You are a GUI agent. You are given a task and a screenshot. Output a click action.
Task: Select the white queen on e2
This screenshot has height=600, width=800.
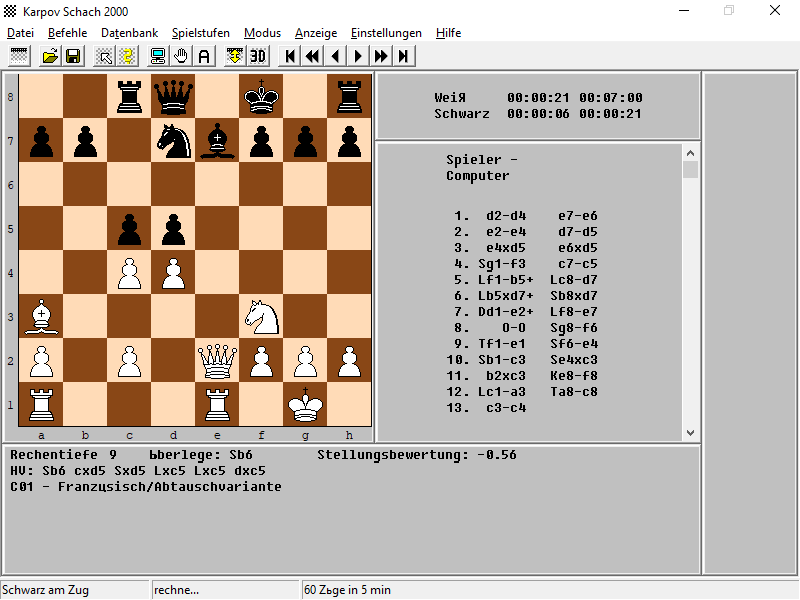click(217, 360)
